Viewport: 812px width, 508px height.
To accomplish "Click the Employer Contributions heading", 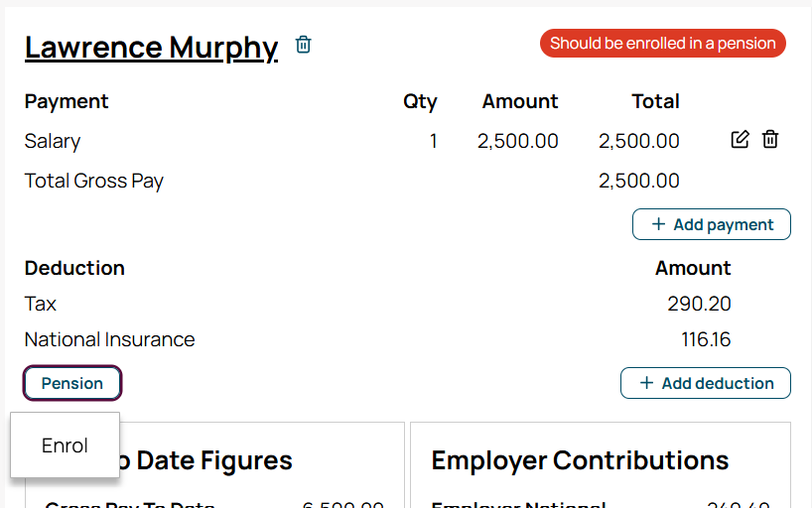I will click(x=580, y=460).
